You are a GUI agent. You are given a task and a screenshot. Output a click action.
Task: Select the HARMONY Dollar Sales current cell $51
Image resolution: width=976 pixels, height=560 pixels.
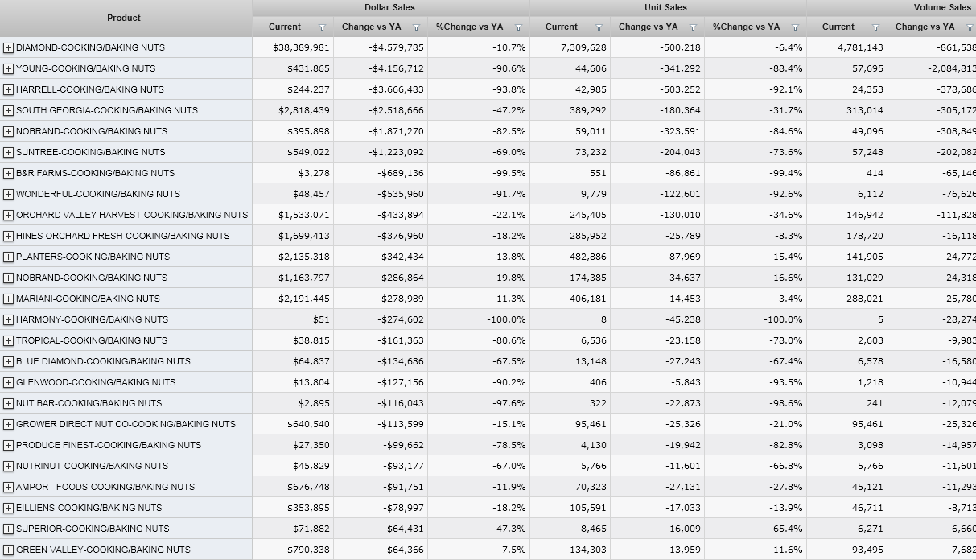tap(321, 319)
